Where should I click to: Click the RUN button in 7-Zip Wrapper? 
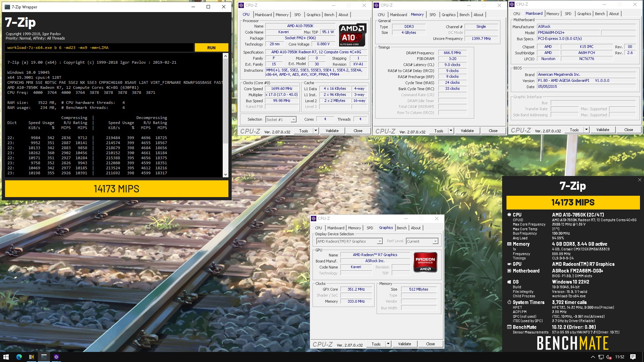[211, 48]
